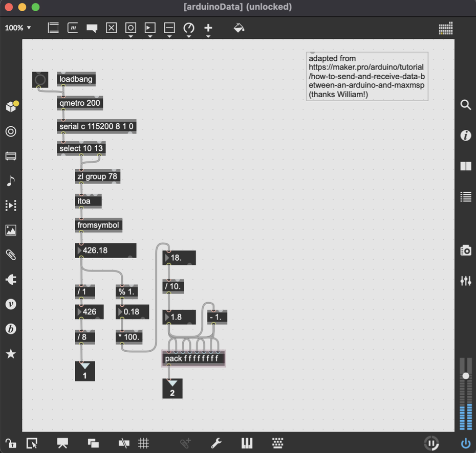Select the adapted from comment box

click(x=367, y=76)
